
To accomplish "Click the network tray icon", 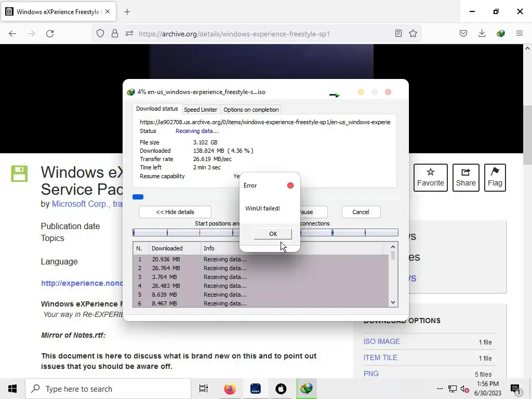I will tap(453, 389).
